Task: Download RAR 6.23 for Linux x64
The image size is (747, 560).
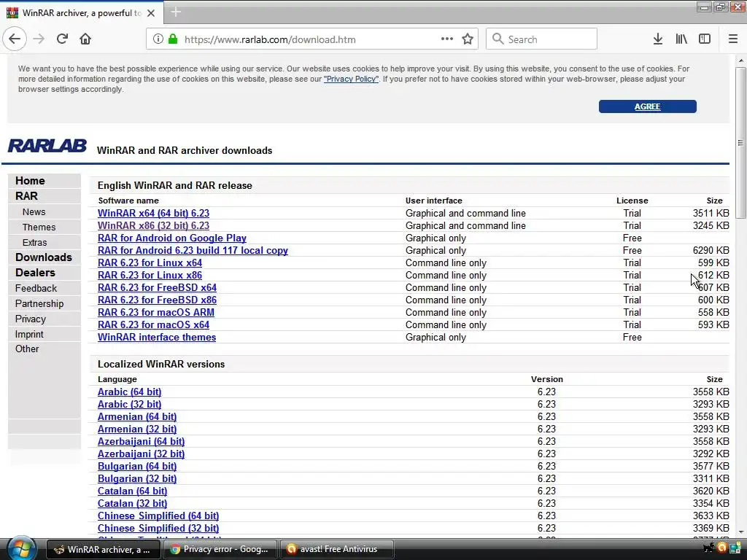Action: (150, 262)
